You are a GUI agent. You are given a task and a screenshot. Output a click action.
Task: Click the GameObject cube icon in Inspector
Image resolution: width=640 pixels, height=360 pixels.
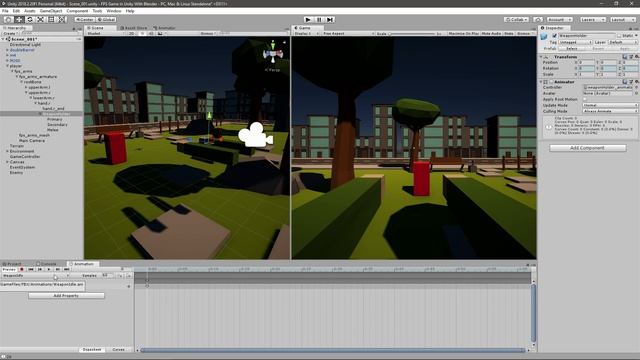coord(544,37)
